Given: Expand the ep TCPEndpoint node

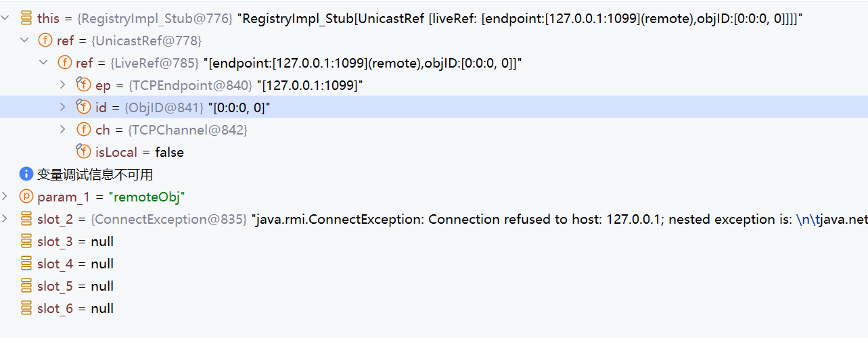Looking at the screenshot, I should pos(63,85).
